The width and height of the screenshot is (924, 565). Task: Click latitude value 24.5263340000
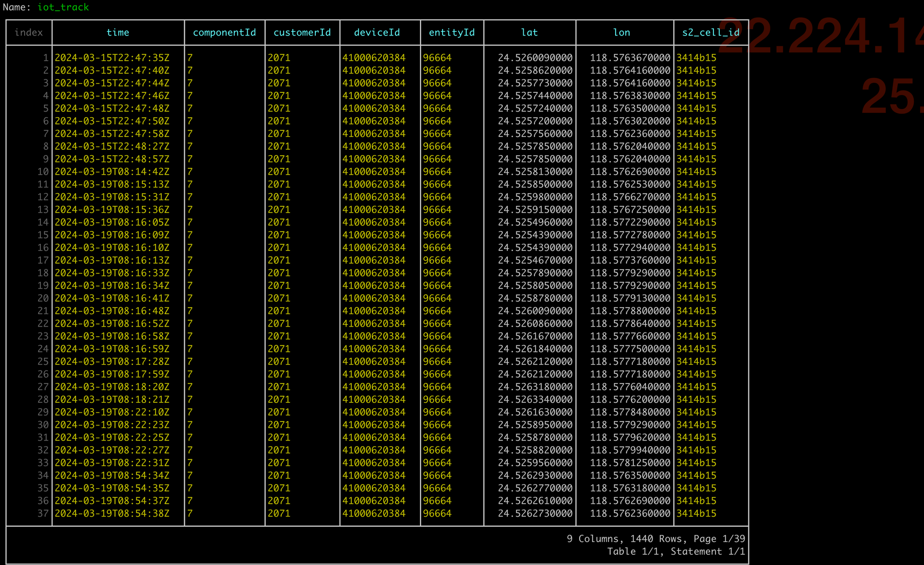(x=535, y=400)
